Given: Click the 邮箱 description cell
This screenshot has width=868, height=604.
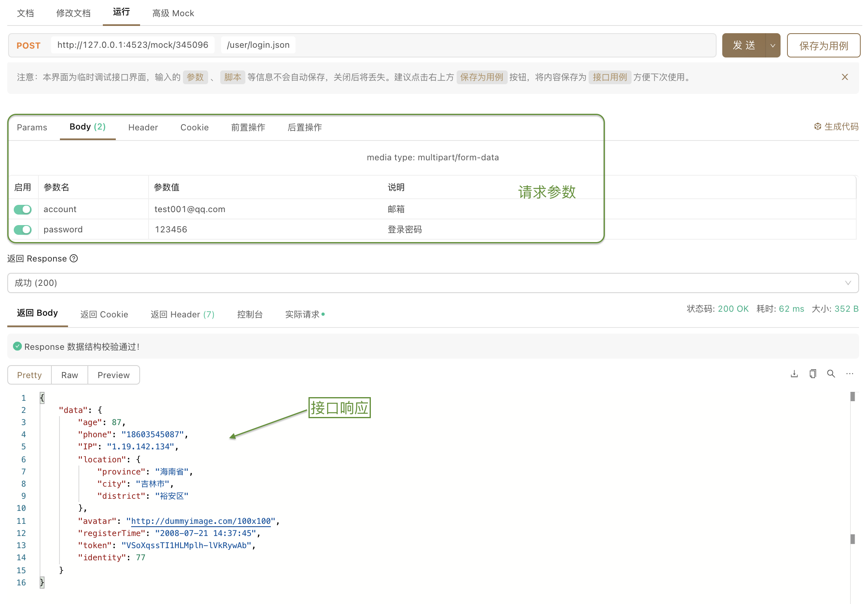Looking at the screenshot, I should [x=396, y=209].
